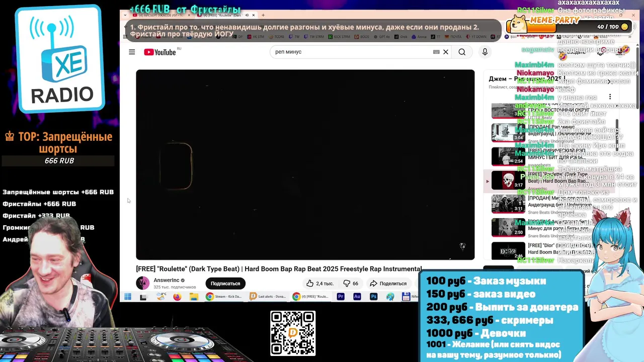The image size is (644, 362).
Task: Click the dark video player area
Action: 305,164
